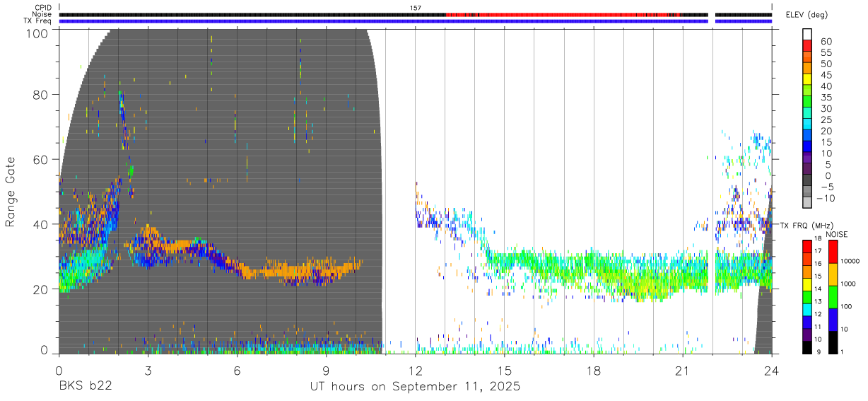Click the range gate tick label 80

tap(41, 95)
